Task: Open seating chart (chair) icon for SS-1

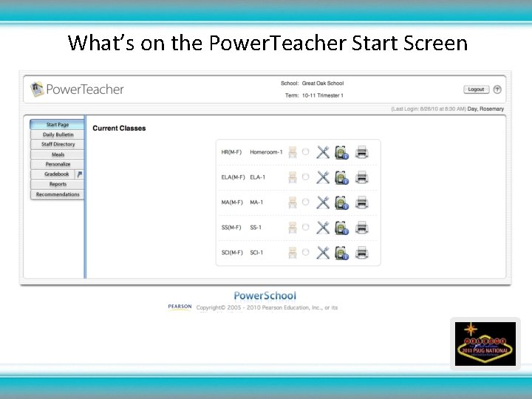Action: pyautogui.click(x=293, y=228)
